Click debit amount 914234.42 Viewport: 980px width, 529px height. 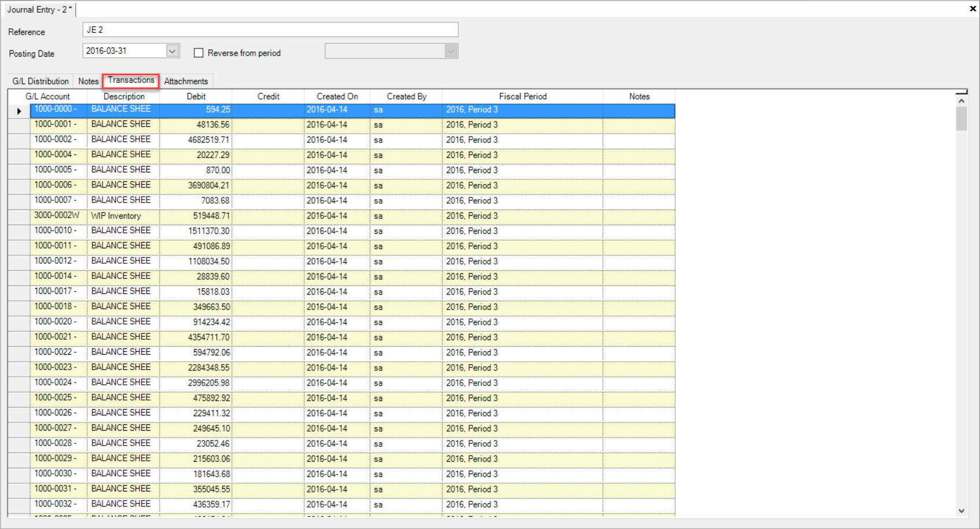[x=196, y=322]
